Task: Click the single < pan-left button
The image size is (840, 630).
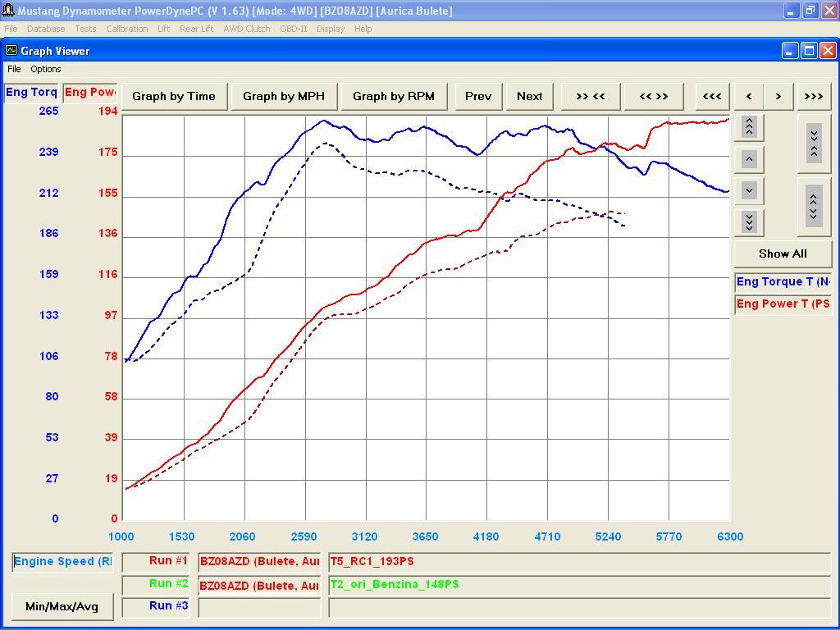Action: (x=749, y=97)
